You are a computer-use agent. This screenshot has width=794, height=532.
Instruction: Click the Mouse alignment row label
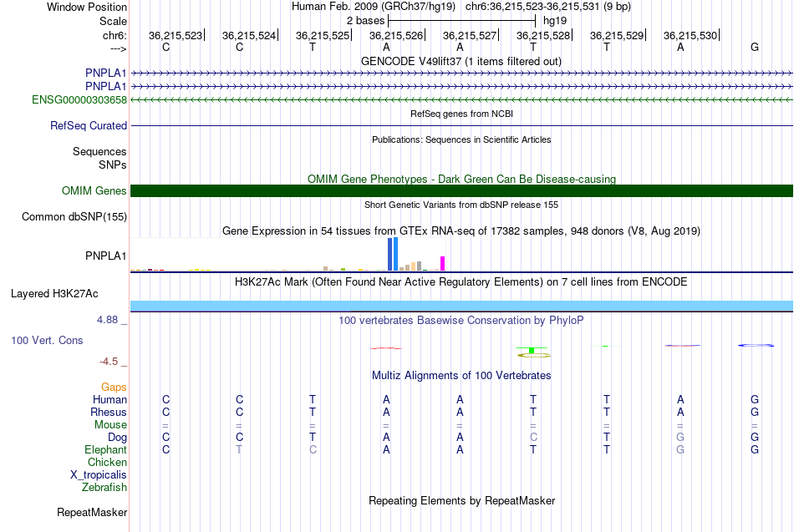click(110, 425)
